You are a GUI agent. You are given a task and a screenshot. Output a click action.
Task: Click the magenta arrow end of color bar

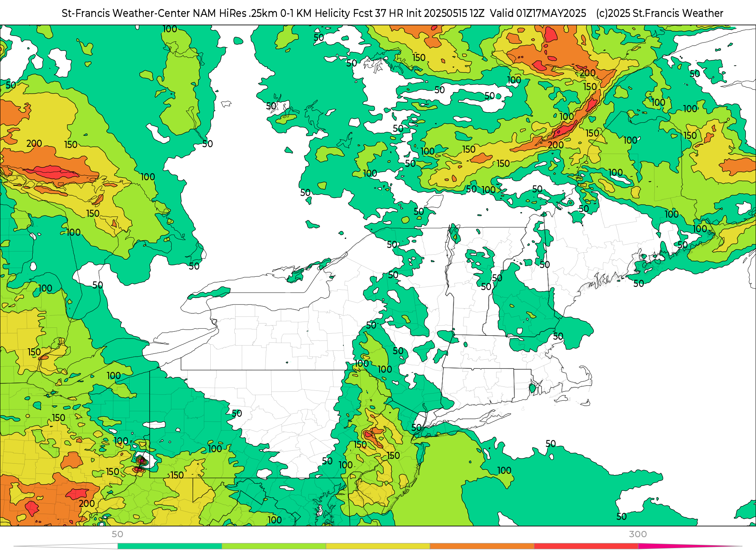pos(689,546)
